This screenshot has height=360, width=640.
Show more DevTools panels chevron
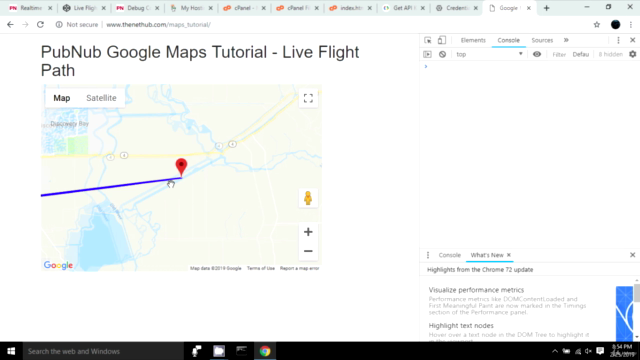566,40
